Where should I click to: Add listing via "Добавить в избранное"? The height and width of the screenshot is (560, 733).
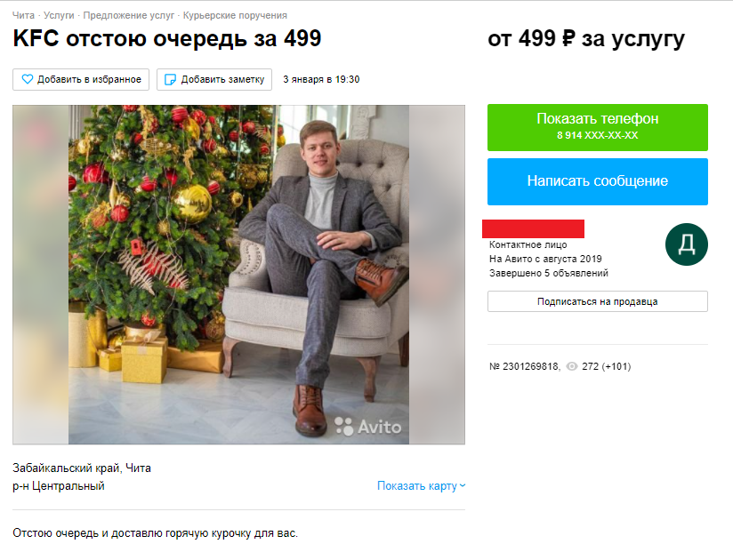[81, 79]
